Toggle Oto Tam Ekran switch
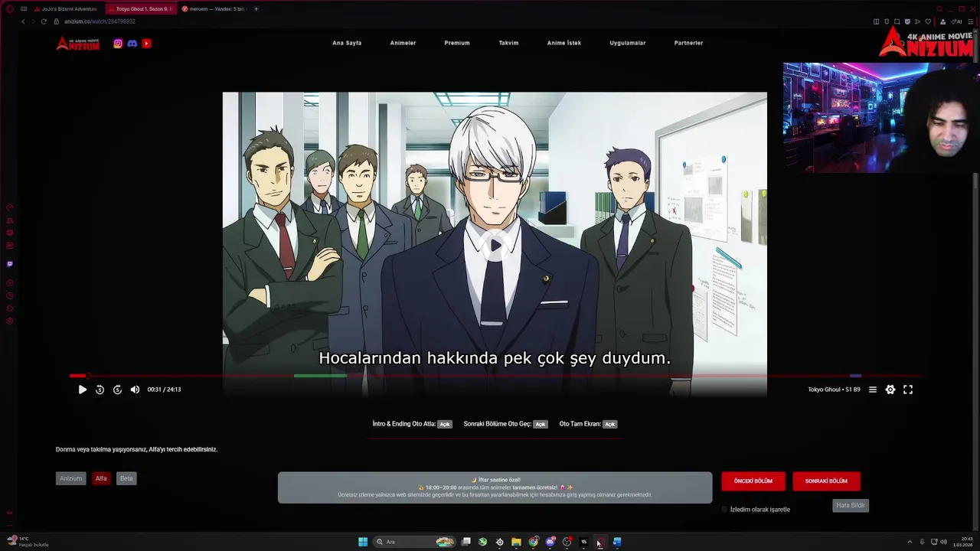The width and height of the screenshot is (980, 551). 609,424
